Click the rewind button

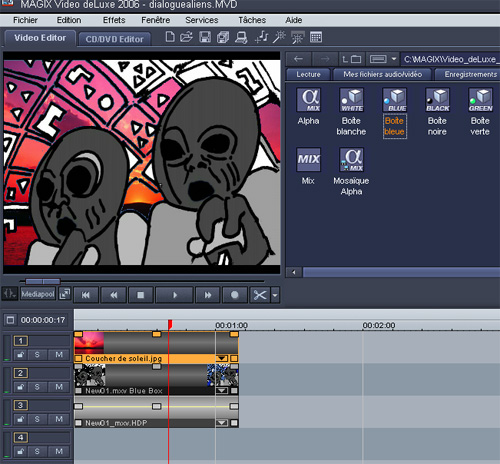point(114,295)
